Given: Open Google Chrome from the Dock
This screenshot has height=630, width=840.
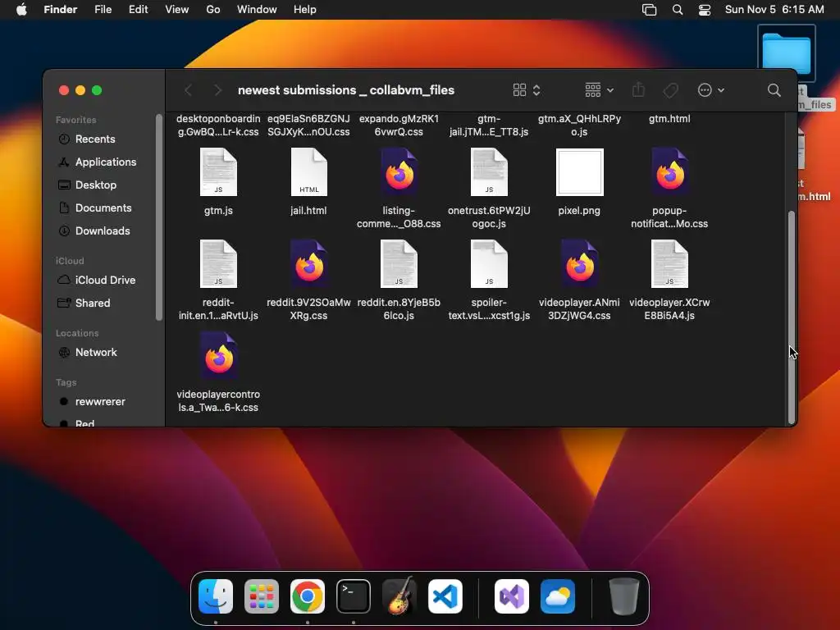Looking at the screenshot, I should pos(308,596).
